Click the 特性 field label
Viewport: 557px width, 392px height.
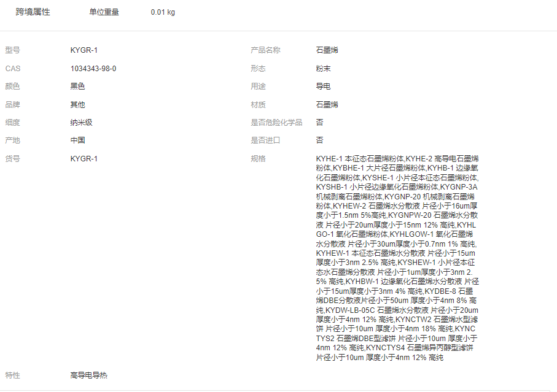tap(13, 375)
